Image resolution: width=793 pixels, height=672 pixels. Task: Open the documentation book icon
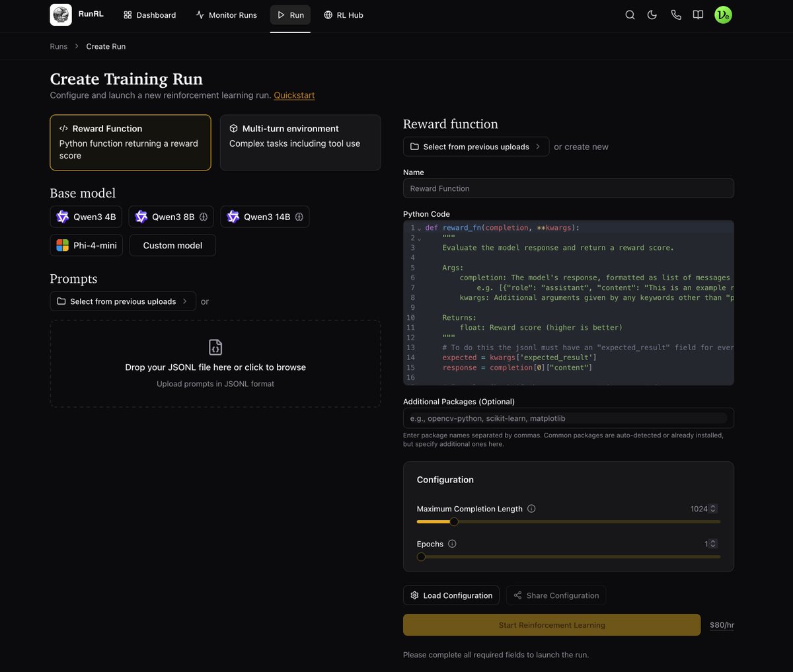tap(698, 15)
